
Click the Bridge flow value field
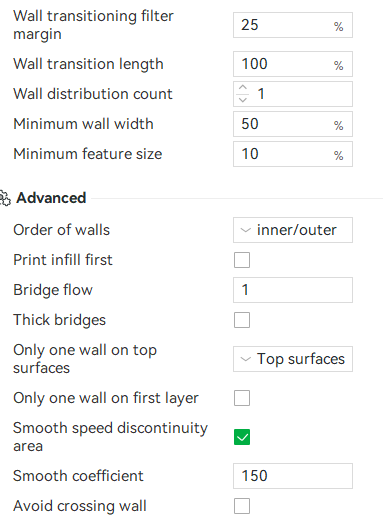tap(293, 290)
